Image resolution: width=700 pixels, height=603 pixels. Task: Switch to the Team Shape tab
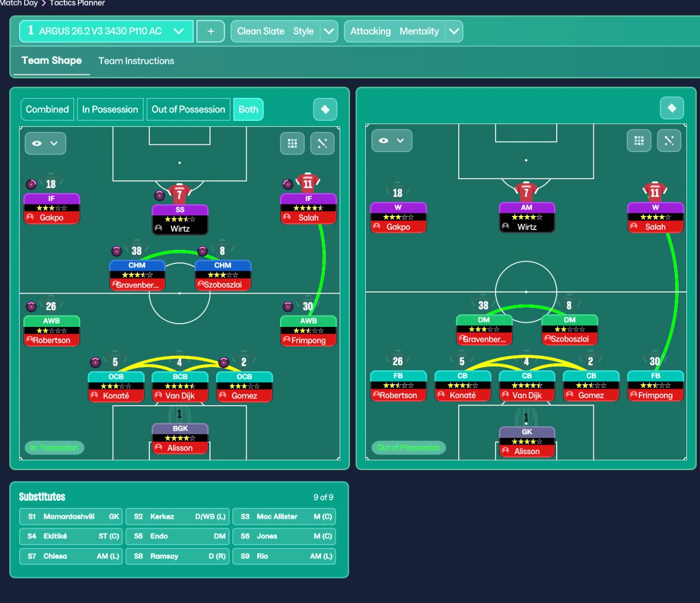tap(51, 61)
